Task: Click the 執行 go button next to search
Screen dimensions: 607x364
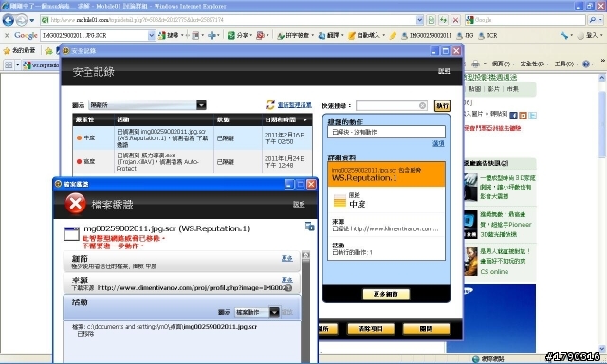Action: click(x=442, y=105)
